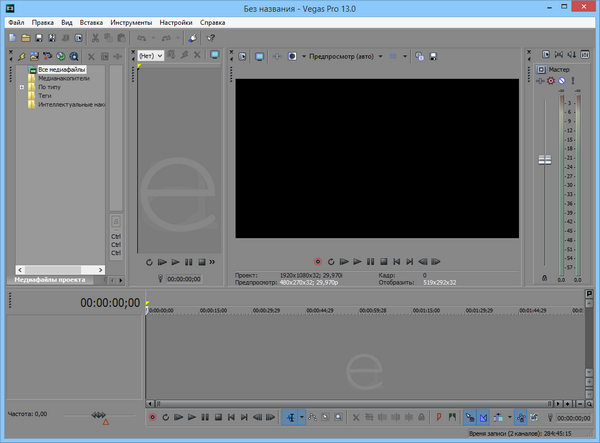Toggle the master fader lock icon
The height and width of the screenshot is (443, 600).
544,278
